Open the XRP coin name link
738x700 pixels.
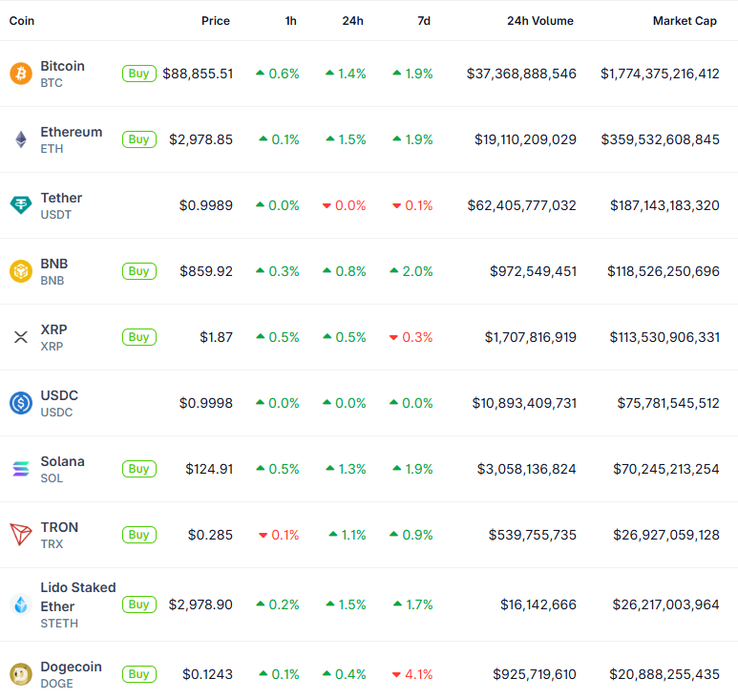53,329
